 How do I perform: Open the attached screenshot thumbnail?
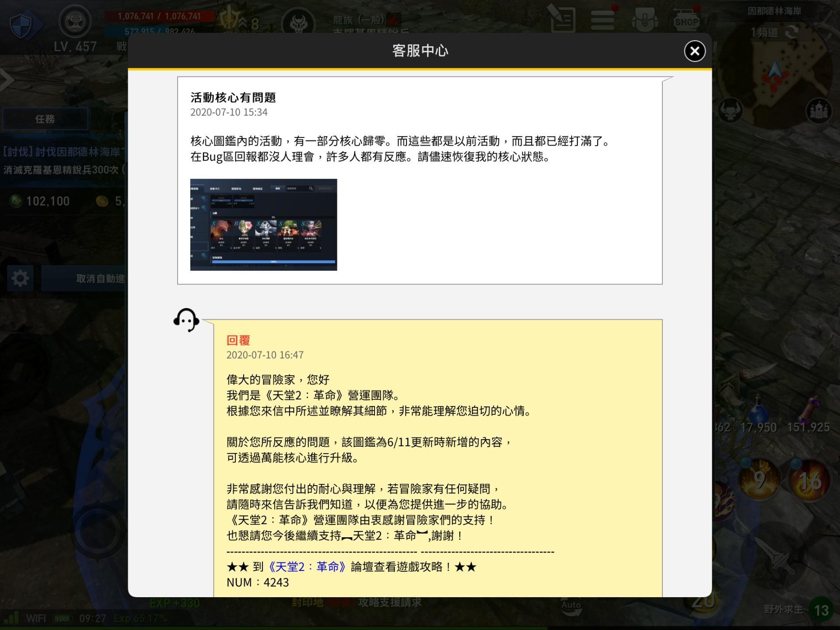coord(263,224)
